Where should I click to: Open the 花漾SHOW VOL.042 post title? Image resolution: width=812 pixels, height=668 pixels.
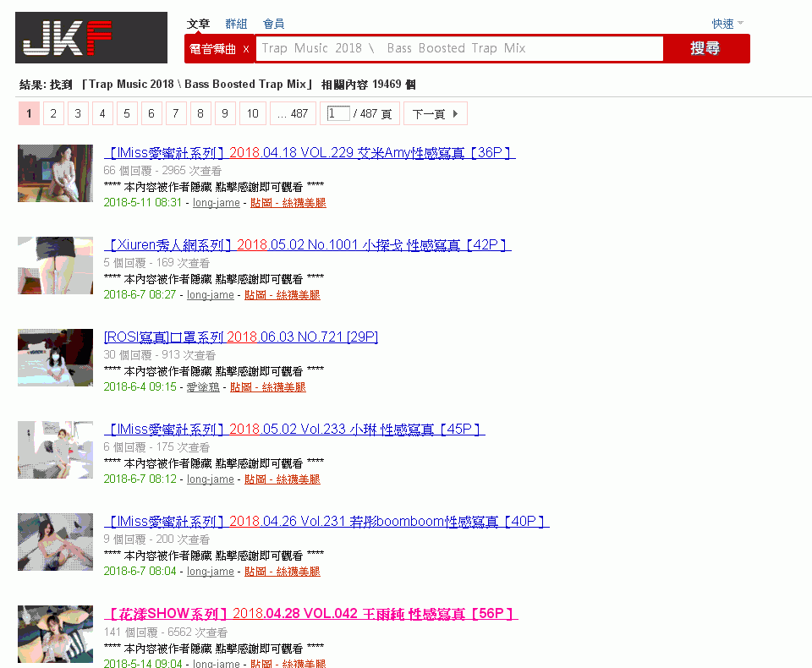coord(310,614)
